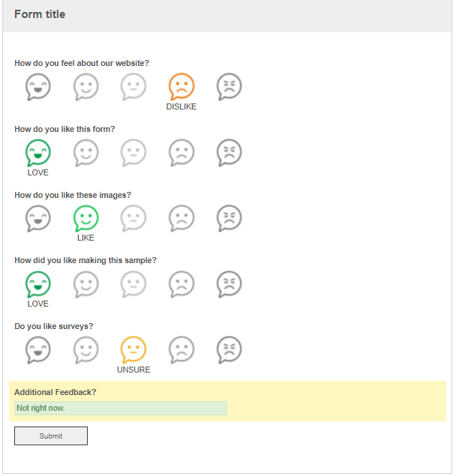Image resolution: width=456 pixels, height=476 pixels.
Task: Click the Submit button
Action: click(x=51, y=436)
